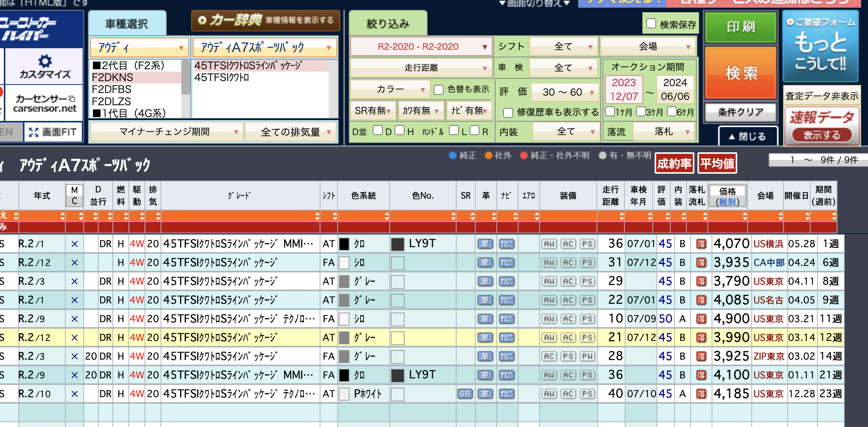This screenshot has width=868, height=427.
Task: Click the 落 icon in 4,900 row
Action: coord(701,319)
